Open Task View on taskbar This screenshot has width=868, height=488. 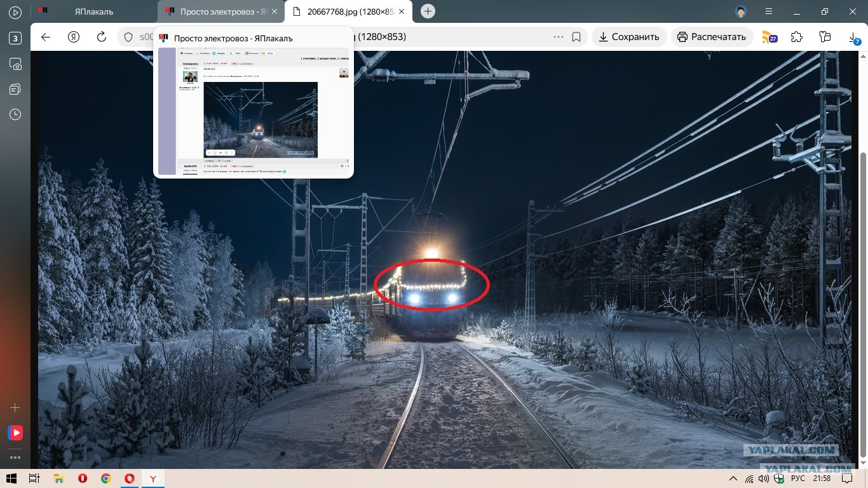(x=34, y=478)
